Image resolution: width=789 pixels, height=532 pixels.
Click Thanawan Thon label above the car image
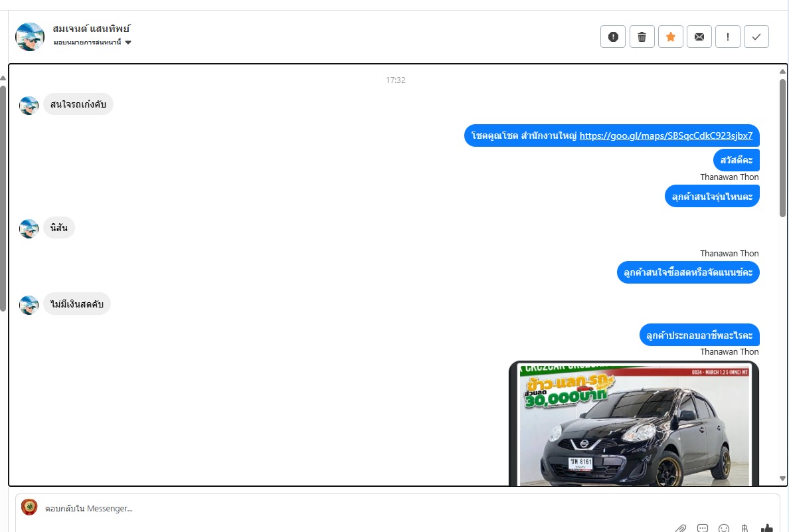[729, 352]
